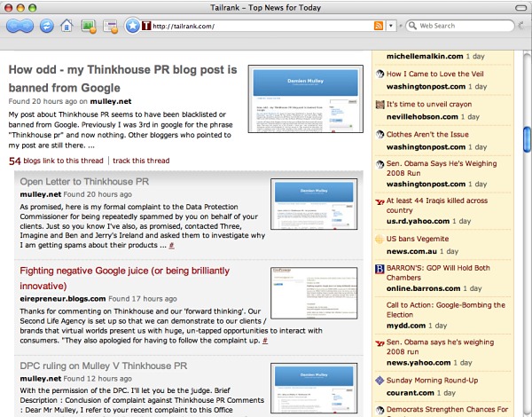Image resolution: width=532 pixels, height=417 pixels.
Task: Click the URL field showing http://tailrank.com/
Action: click(262, 26)
